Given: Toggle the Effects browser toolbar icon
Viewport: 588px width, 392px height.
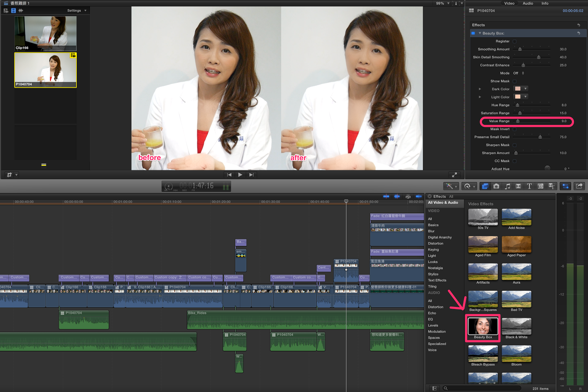Looking at the screenshot, I should [x=485, y=186].
